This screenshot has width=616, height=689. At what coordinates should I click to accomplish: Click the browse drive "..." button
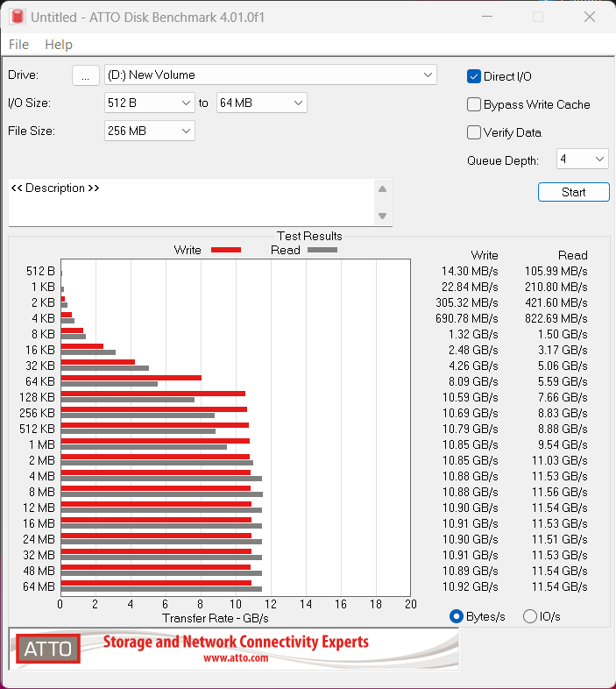85,75
